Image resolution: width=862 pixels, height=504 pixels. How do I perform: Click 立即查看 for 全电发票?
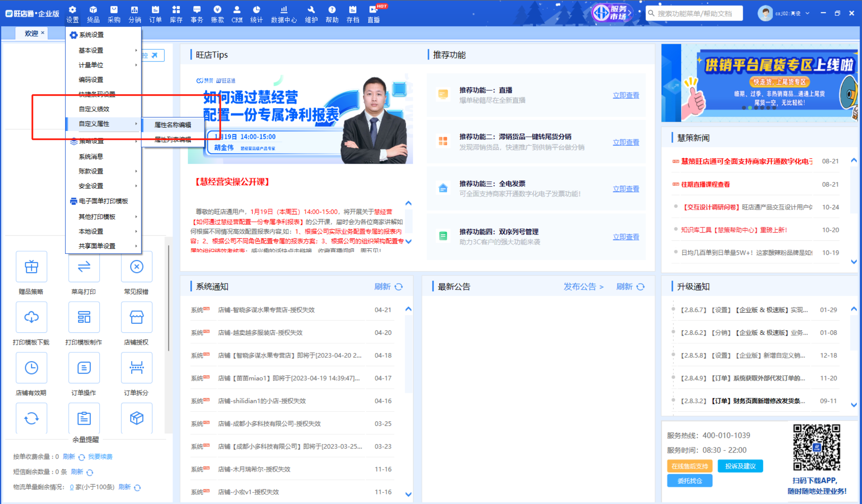click(x=626, y=189)
